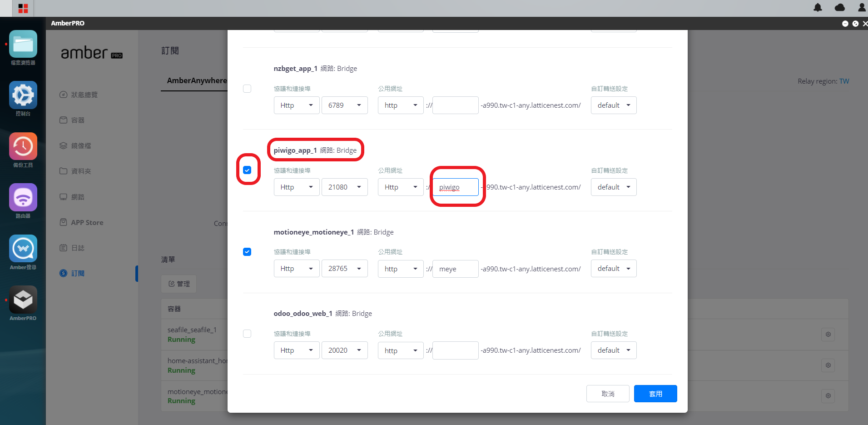
Task: Click the blue apply button
Action: (655, 394)
